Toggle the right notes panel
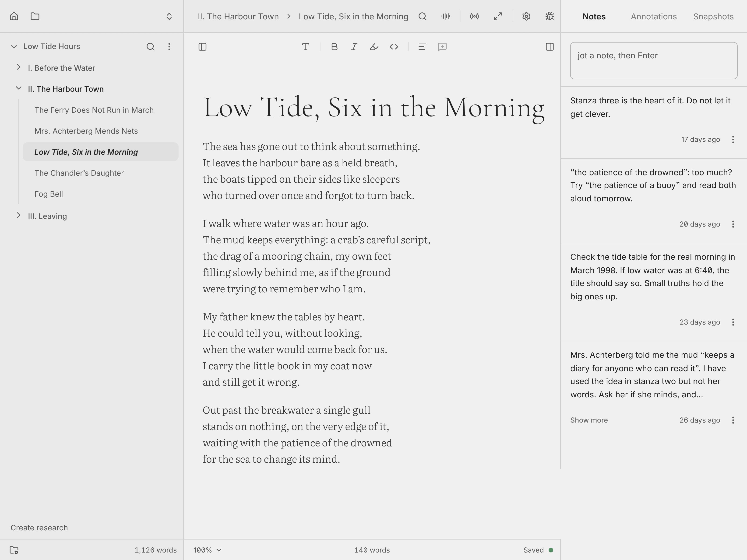 click(x=550, y=47)
